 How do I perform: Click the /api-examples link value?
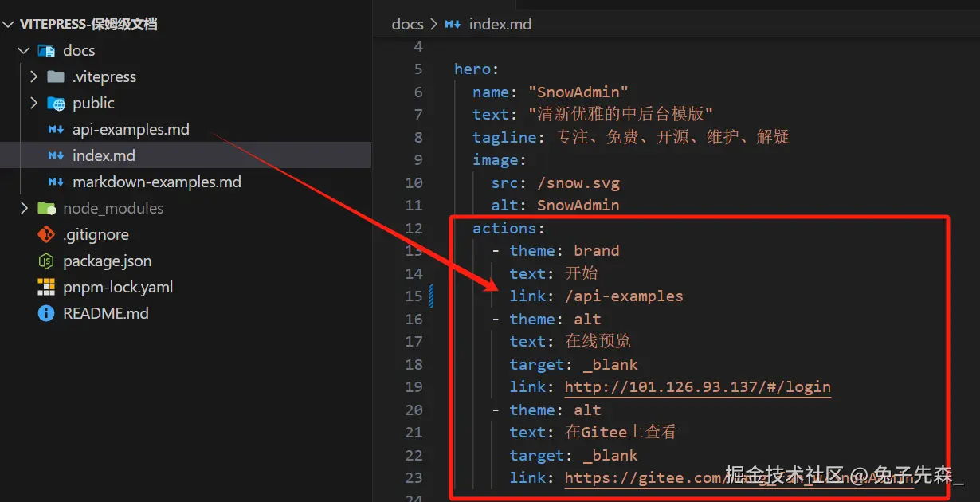[624, 296]
